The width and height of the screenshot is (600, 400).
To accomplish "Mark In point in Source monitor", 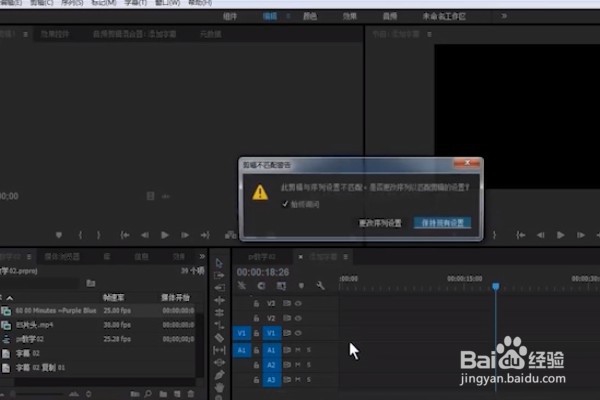I will pyautogui.click(x=80, y=235).
